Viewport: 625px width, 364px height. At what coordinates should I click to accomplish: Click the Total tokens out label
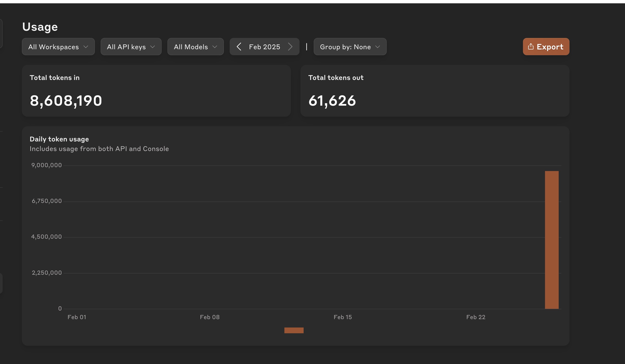tap(336, 78)
